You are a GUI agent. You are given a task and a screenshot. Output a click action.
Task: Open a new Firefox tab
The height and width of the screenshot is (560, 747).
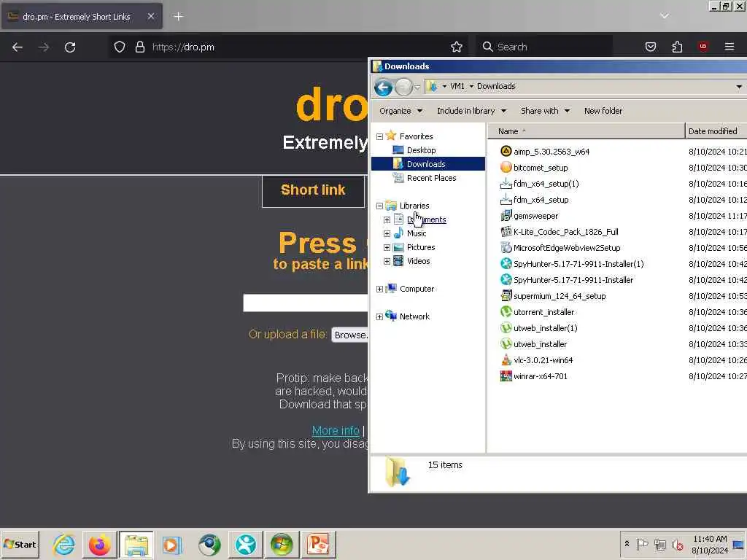point(178,17)
